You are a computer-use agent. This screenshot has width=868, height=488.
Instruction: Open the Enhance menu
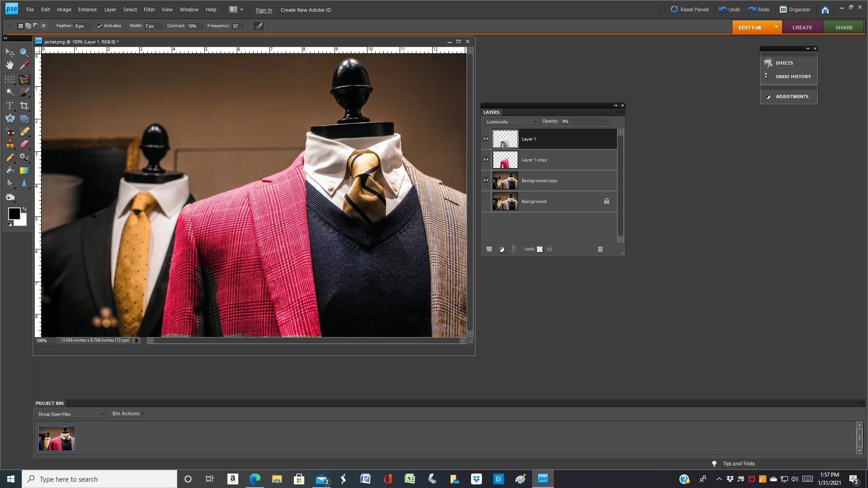click(87, 9)
